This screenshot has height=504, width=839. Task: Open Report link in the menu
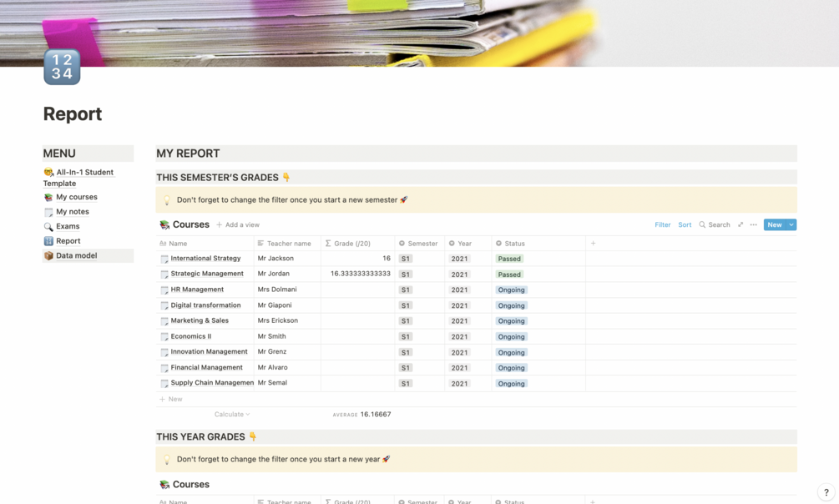coord(68,241)
